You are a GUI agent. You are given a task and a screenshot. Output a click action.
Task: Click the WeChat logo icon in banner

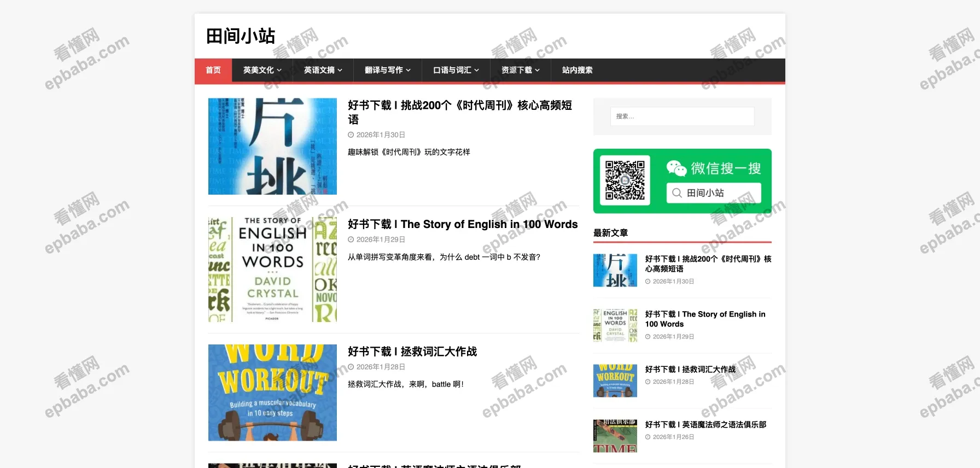(x=676, y=168)
